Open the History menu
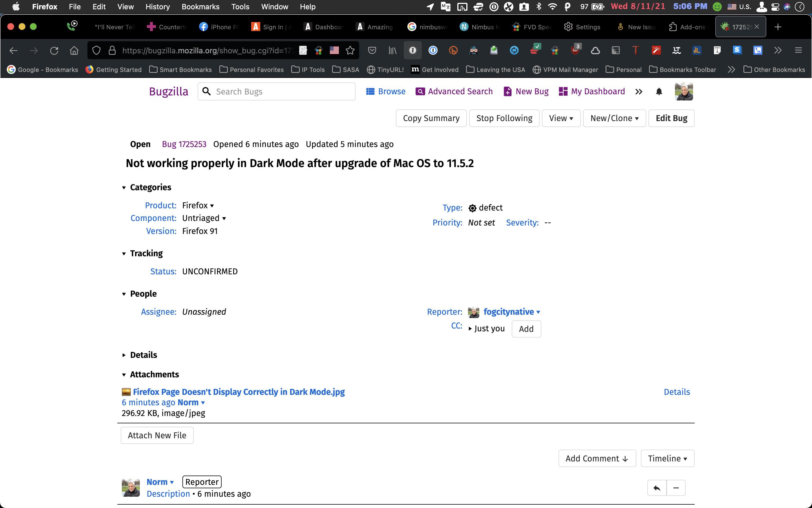The image size is (812, 508). (x=157, y=7)
